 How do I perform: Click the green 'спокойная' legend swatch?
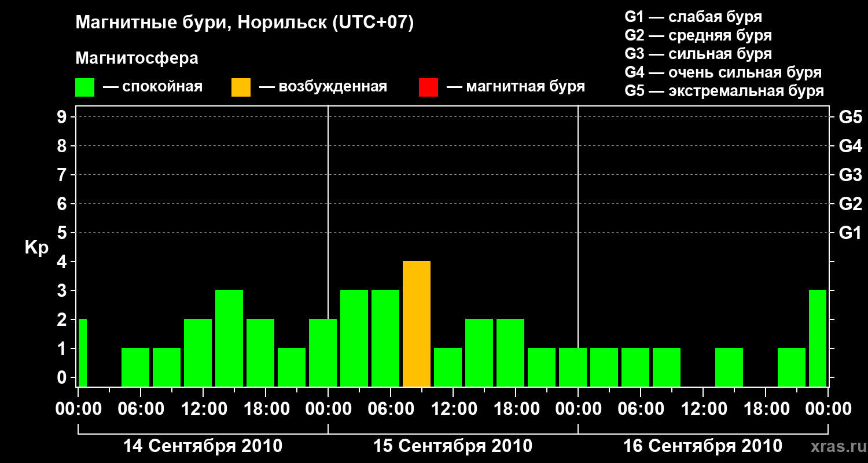84,87
